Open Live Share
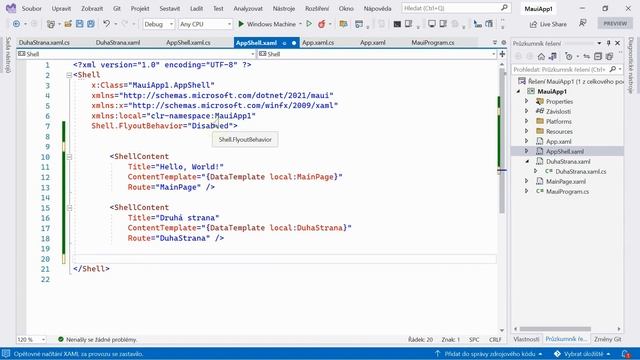 [x=548, y=24]
